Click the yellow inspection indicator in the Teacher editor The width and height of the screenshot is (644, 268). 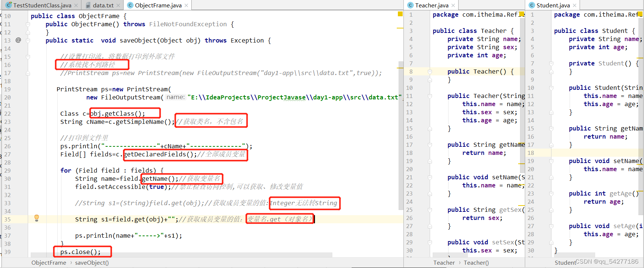point(522,14)
